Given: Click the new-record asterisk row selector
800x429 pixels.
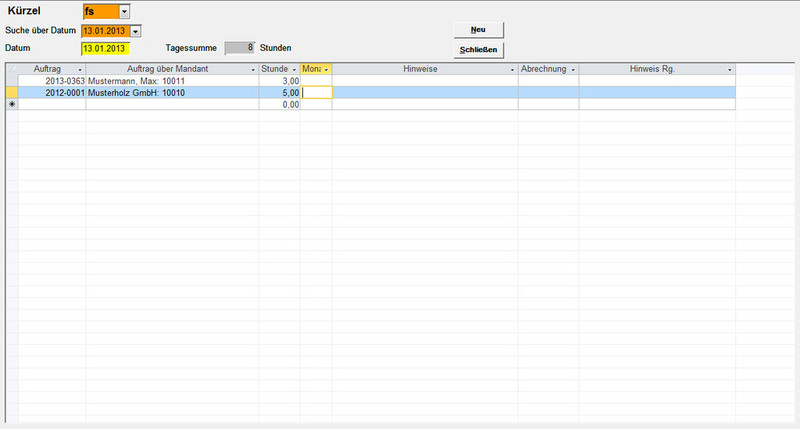Looking at the screenshot, I should (12, 104).
